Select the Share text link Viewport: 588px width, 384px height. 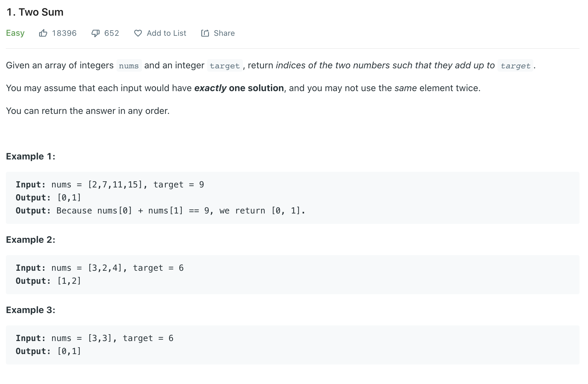(x=224, y=33)
